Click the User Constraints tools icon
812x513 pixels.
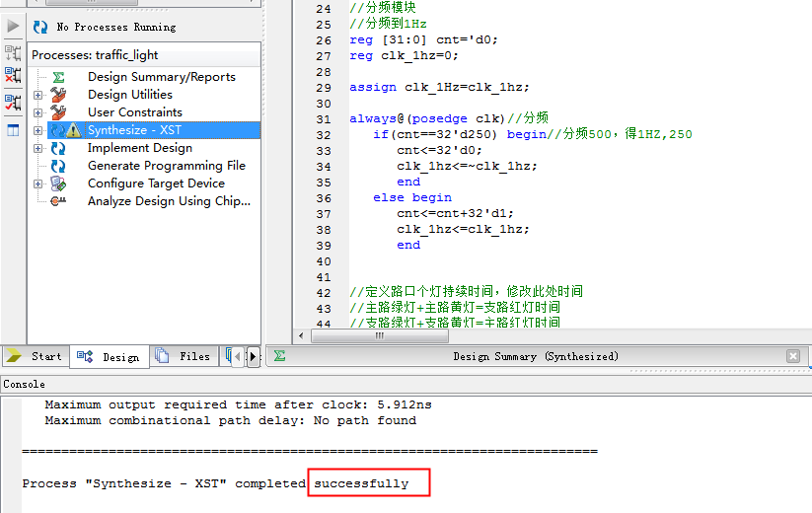pyautogui.click(x=58, y=112)
